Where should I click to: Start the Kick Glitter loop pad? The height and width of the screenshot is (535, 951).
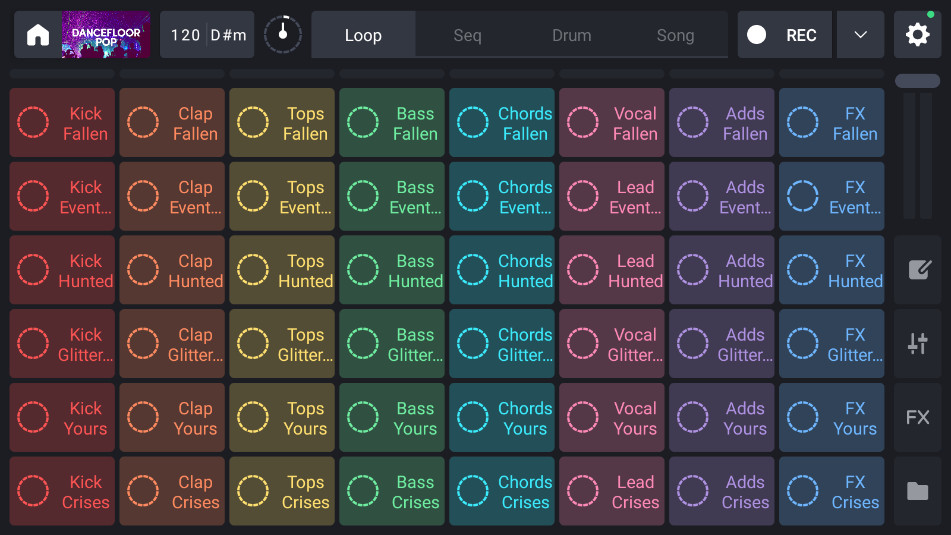tap(62, 344)
